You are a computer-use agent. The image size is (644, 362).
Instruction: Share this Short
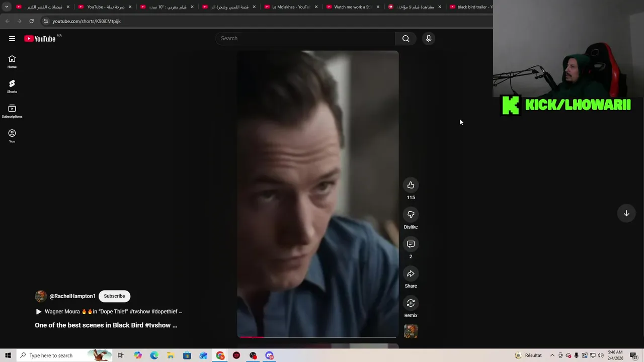[x=411, y=274]
